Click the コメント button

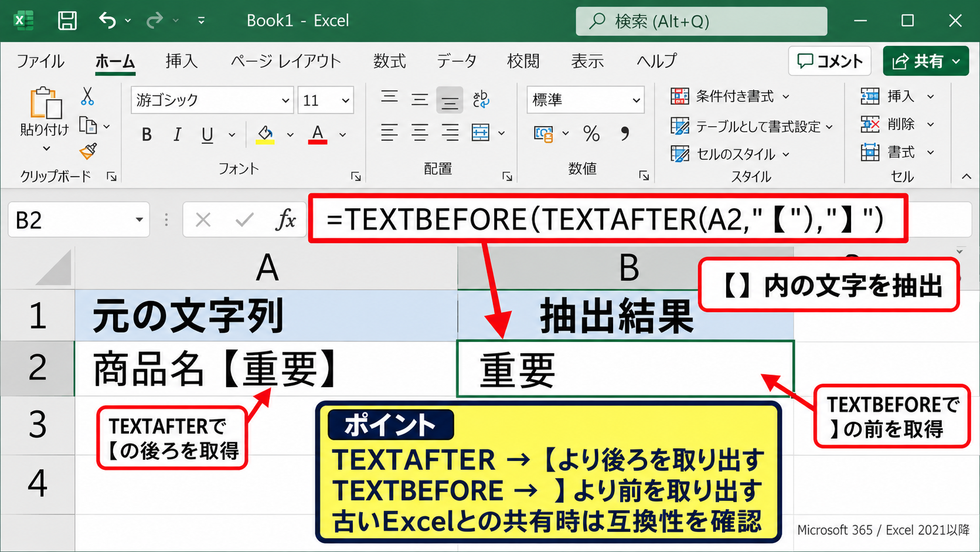(x=829, y=61)
